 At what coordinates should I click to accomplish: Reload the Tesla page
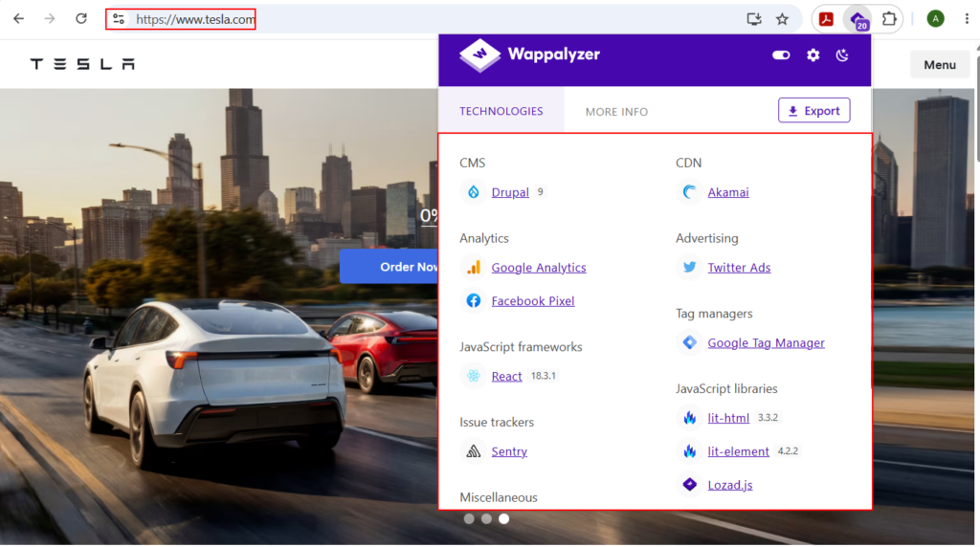pos(81,19)
